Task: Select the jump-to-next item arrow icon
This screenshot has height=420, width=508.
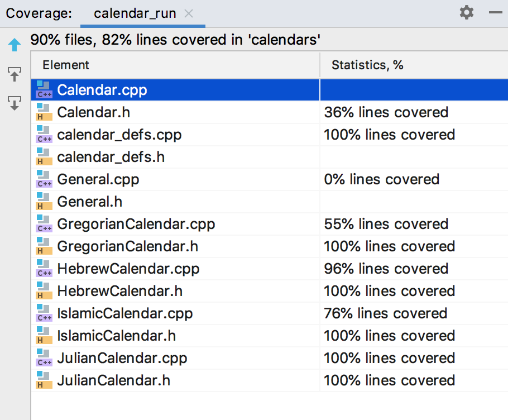Action: pos(14,103)
